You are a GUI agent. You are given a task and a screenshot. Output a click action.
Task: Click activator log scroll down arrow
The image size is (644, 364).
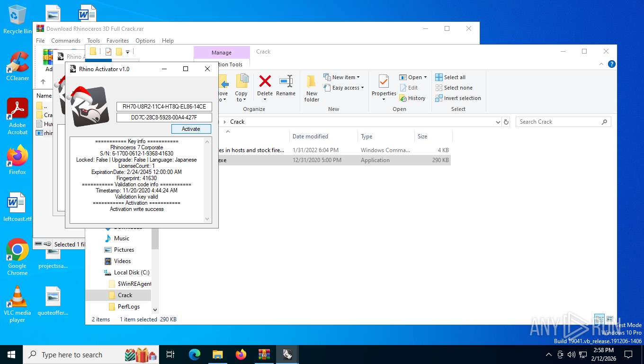click(207, 219)
